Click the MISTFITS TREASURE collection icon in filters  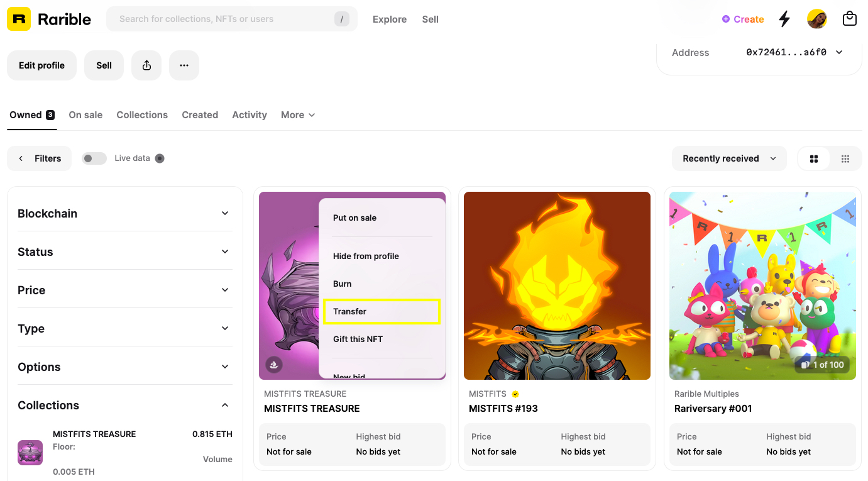[x=30, y=453]
